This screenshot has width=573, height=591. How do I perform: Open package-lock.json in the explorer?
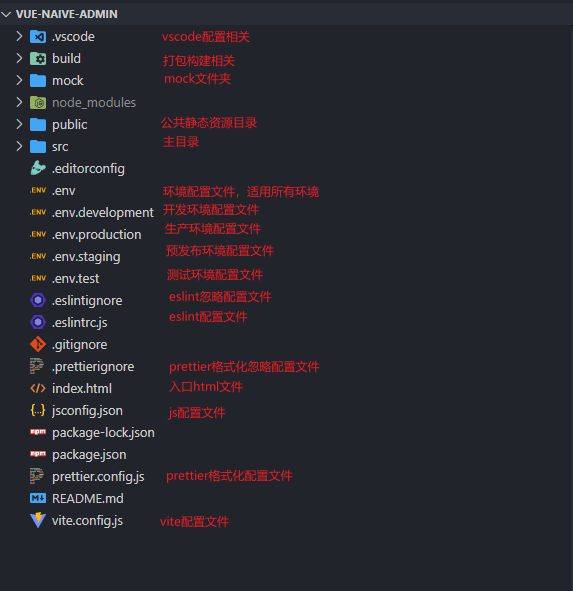pos(103,432)
